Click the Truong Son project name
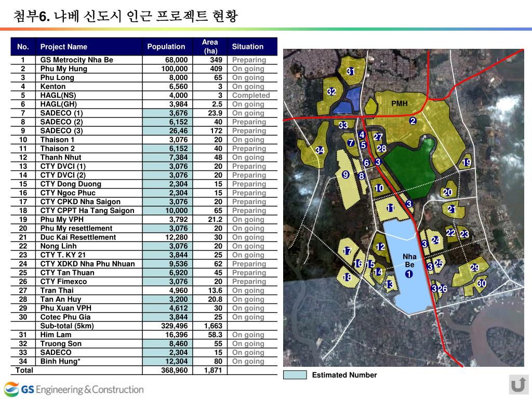This screenshot has width=532, height=399. point(61,343)
